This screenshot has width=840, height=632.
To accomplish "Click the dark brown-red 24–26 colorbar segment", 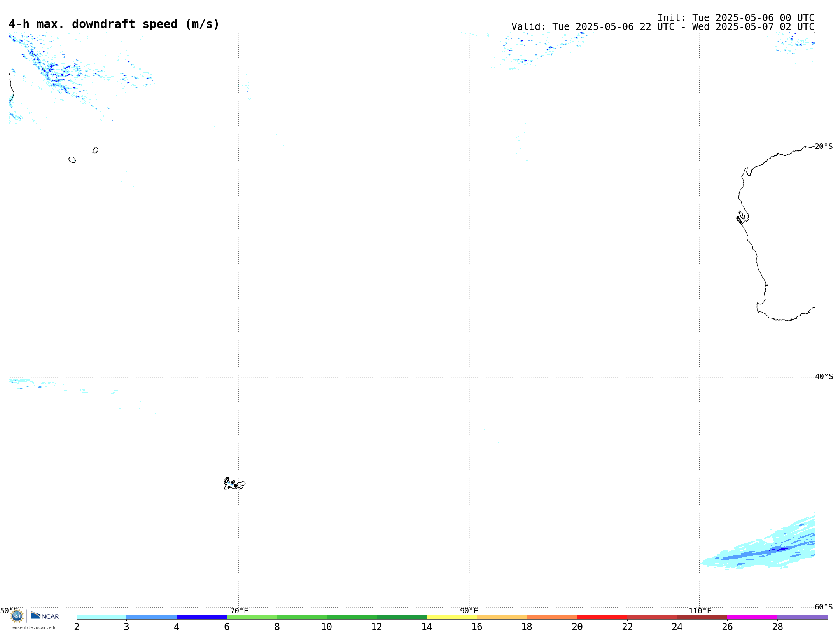I will [x=702, y=617].
